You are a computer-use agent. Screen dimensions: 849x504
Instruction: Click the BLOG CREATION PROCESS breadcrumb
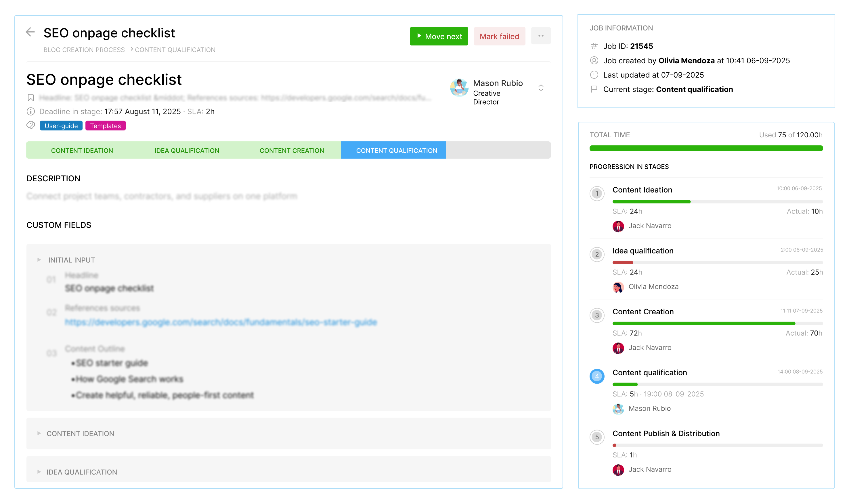[x=84, y=50]
